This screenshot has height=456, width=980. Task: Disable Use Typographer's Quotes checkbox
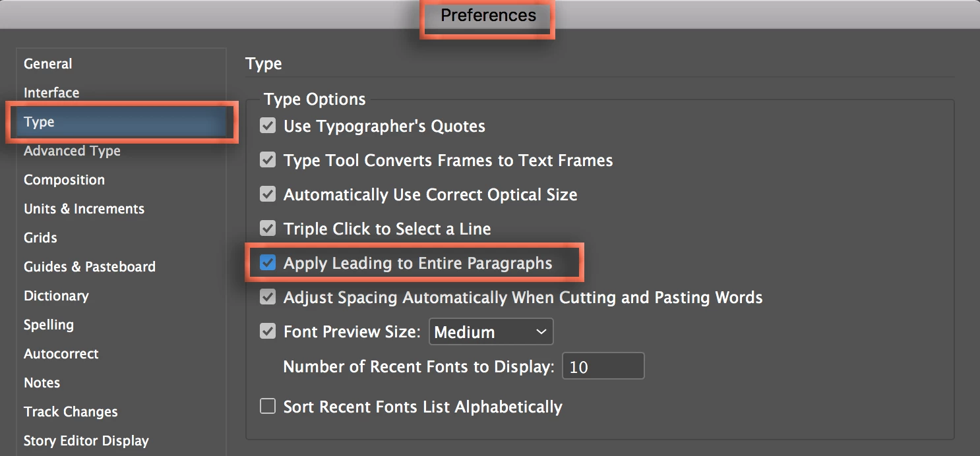coord(268,126)
